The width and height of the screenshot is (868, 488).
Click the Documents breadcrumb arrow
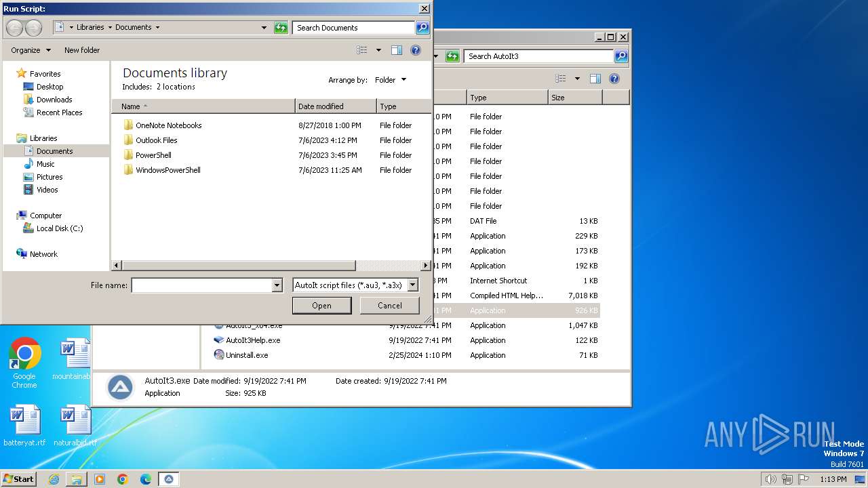[157, 28]
